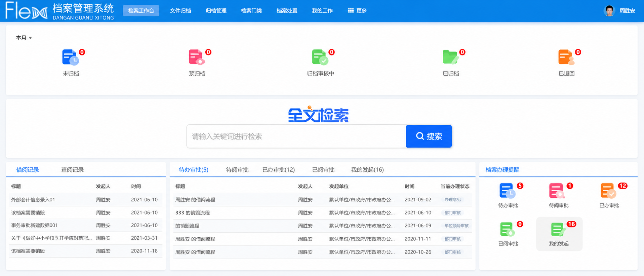Viewport: 644px width, 276px height.
Task: Open the 外部会计信息录入01 borrow record
Action: [33, 200]
